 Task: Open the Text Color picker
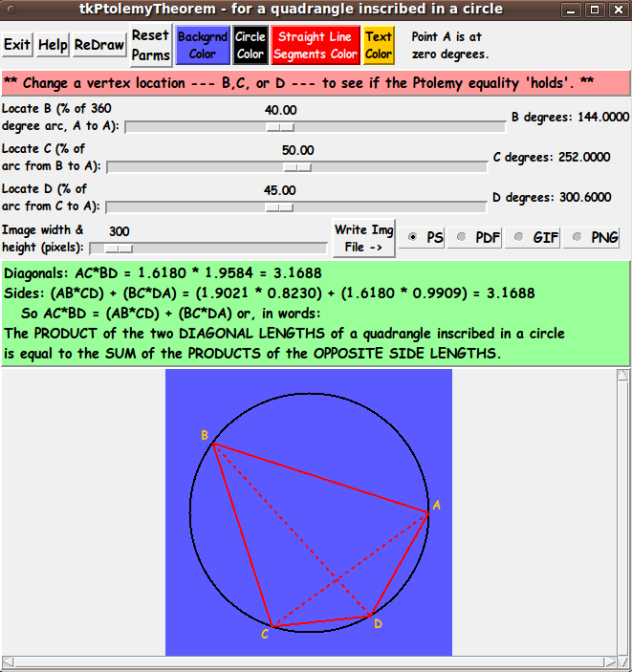click(x=379, y=45)
